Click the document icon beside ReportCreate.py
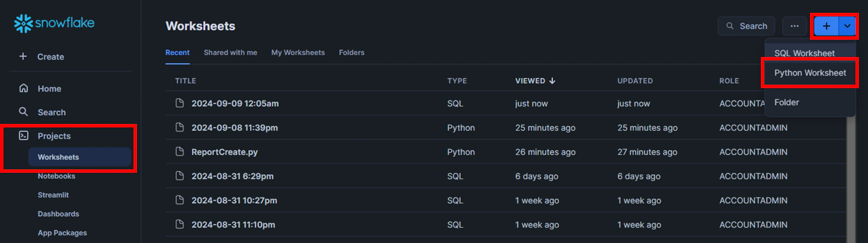This screenshot has height=243, width=868. tap(180, 152)
